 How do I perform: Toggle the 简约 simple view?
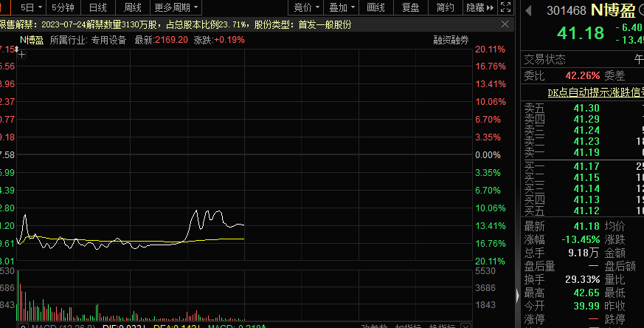coord(445,8)
